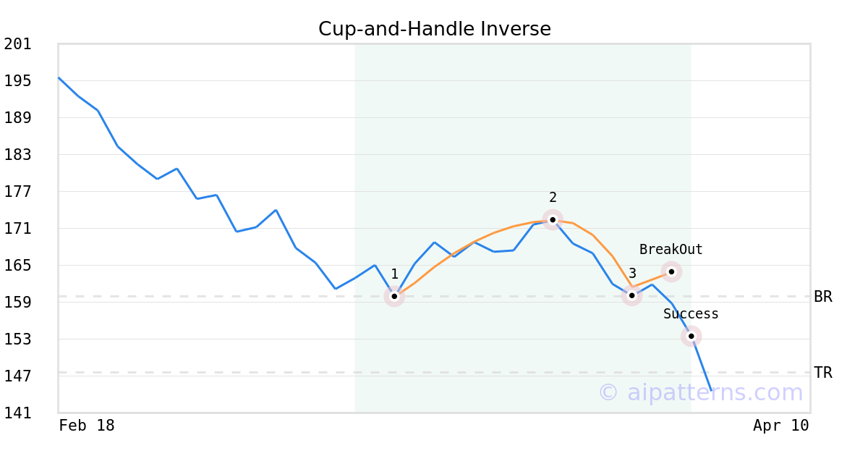
Task: Click the 195 price axis label
Action: [18, 81]
